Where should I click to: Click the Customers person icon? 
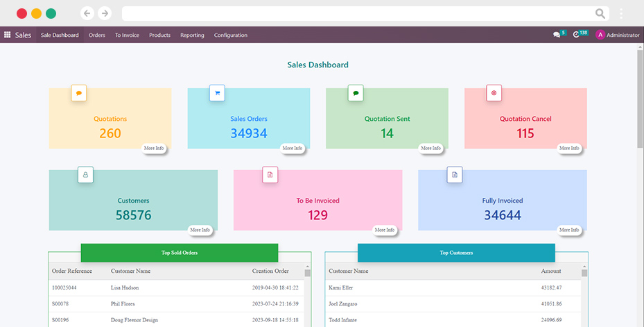(85, 175)
